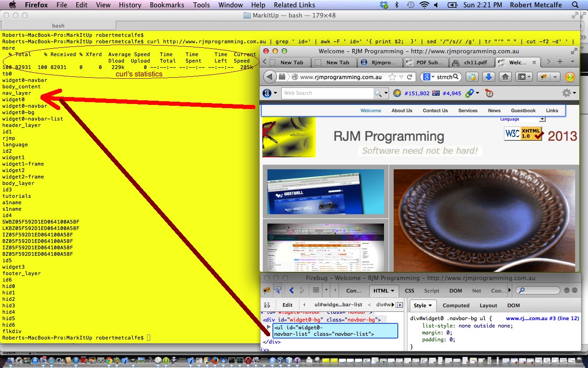The width and height of the screenshot is (588, 368).
Task: Click the bash tab in Terminal window
Action: [x=58, y=26]
